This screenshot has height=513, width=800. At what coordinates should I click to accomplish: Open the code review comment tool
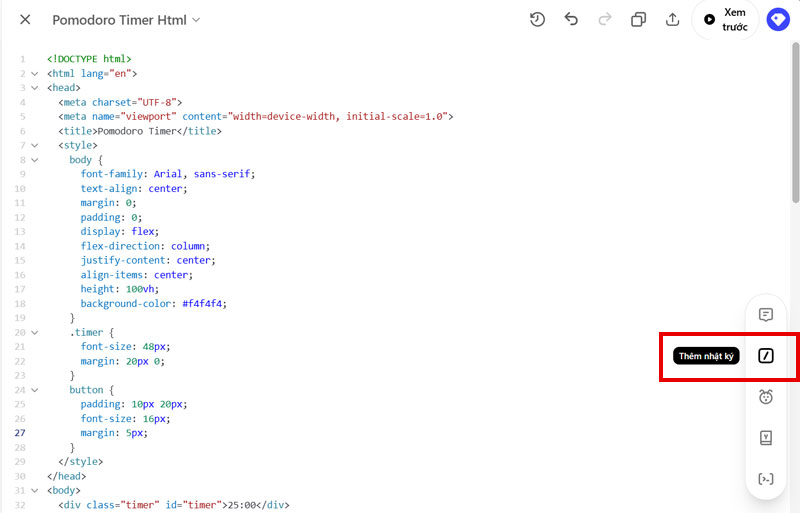click(x=766, y=314)
